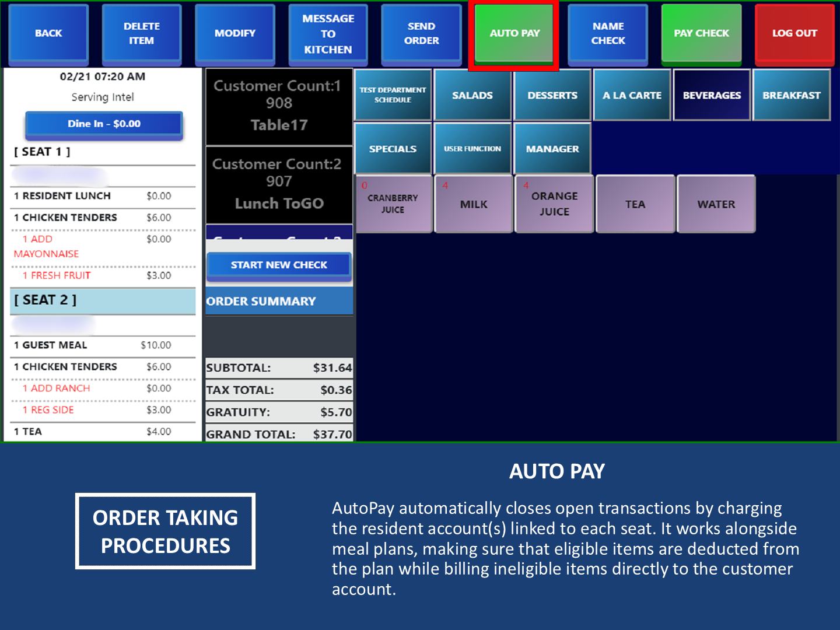This screenshot has width=840, height=630.
Task: Log out using the red button
Action: (794, 34)
